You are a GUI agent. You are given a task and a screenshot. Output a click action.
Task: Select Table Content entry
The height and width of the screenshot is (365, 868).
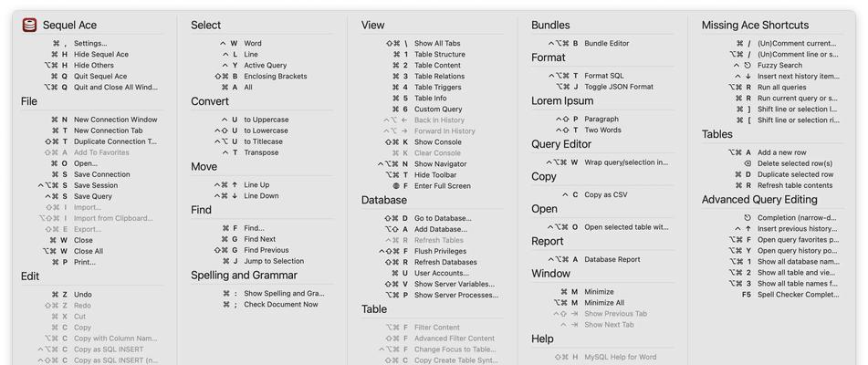point(438,66)
